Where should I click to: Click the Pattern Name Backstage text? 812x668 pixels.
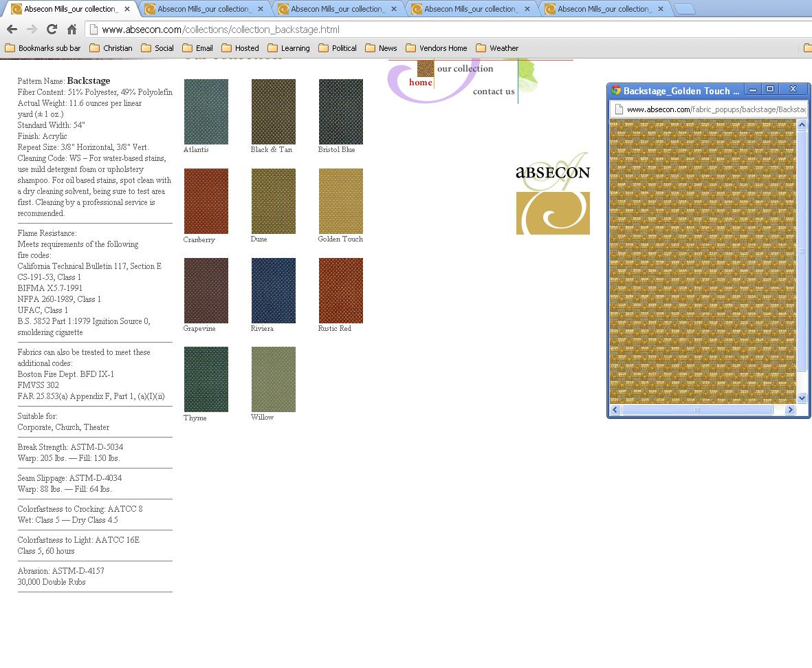point(64,81)
